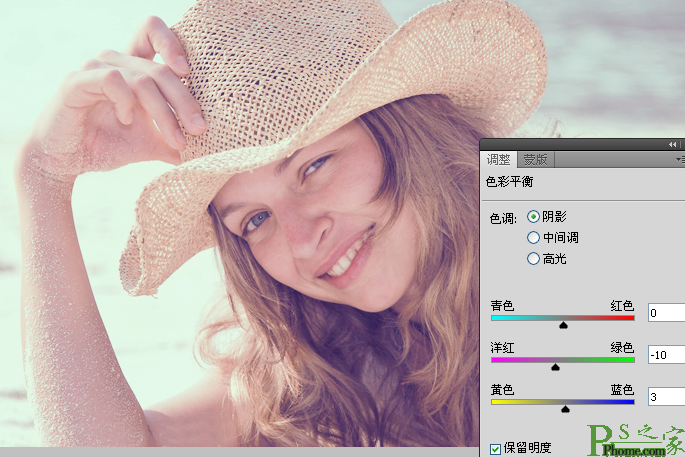
Task: Click the magenta-green value field showing -10
Action: [x=666, y=355]
